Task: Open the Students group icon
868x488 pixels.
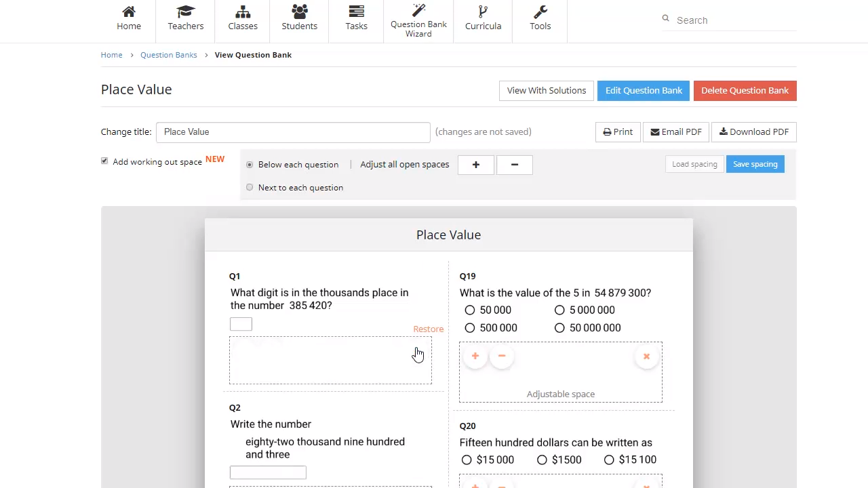Action: pyautogui.click(x=299, y=12)
